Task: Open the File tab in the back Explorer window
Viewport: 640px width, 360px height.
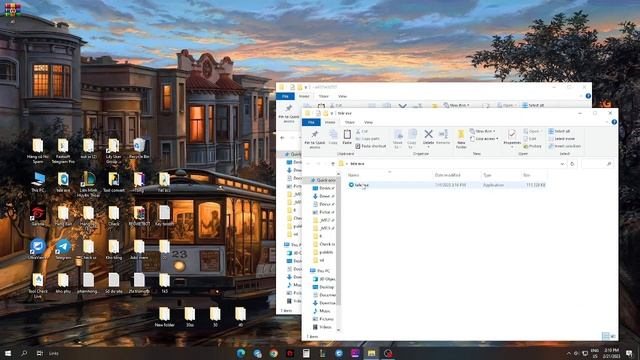Action: pos(285,96)
